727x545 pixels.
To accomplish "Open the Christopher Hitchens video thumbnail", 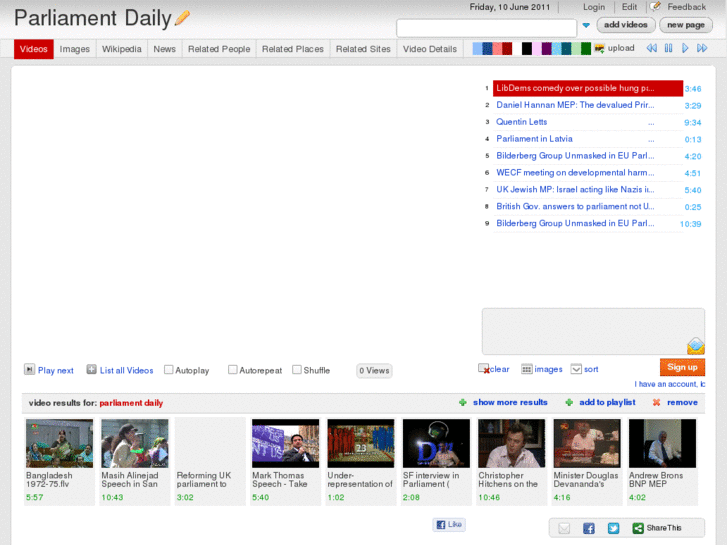I will click(511, 443).
